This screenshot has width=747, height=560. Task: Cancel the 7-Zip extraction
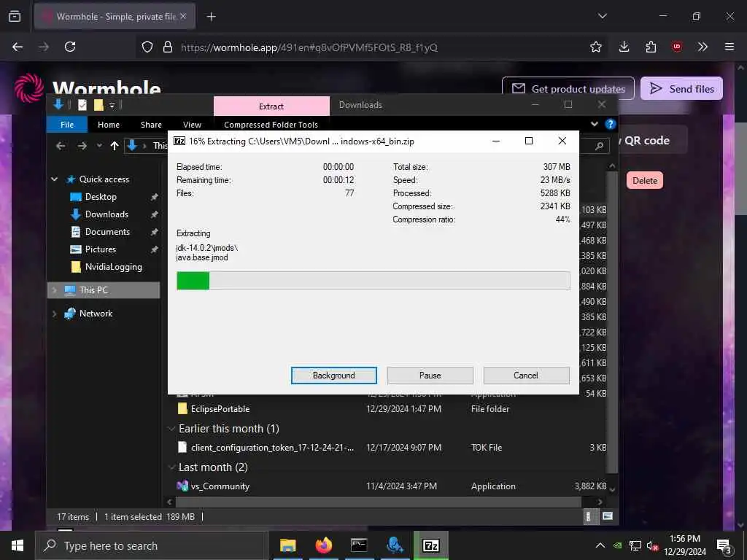click(x=526, y=376)
